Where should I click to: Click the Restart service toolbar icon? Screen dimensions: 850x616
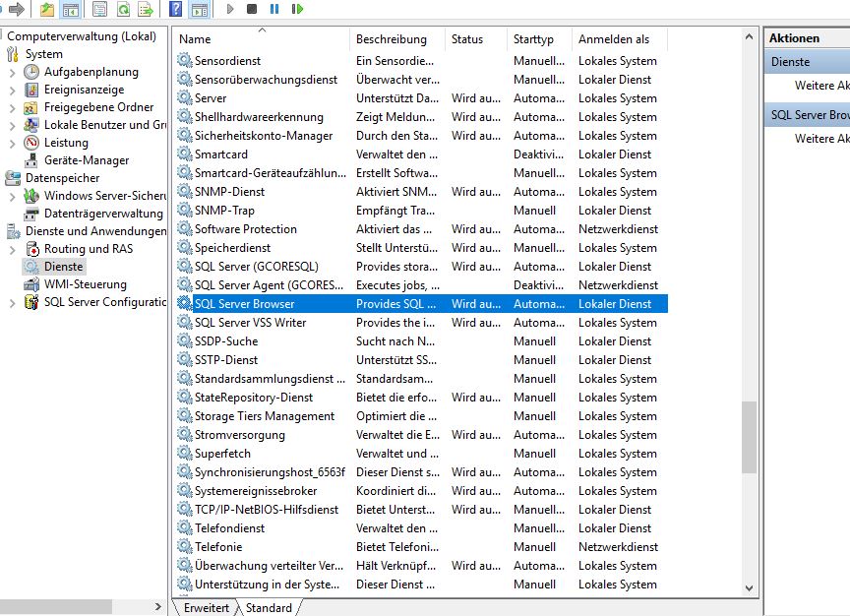pyautogui.click(x=295, y=9)
